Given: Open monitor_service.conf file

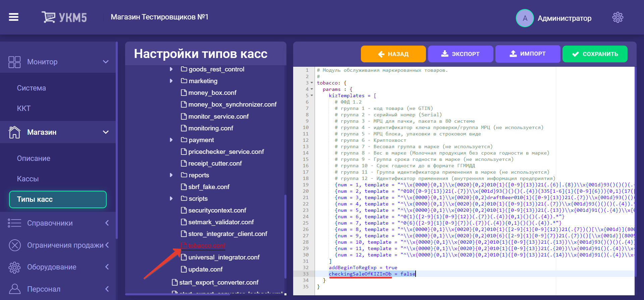Looking at the screenshot, I should 218,116.
